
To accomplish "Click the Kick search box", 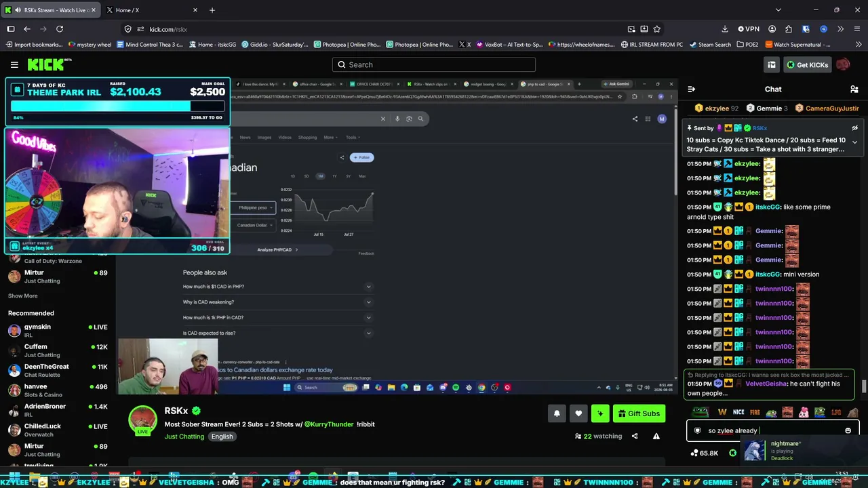I will click(434, 64).
